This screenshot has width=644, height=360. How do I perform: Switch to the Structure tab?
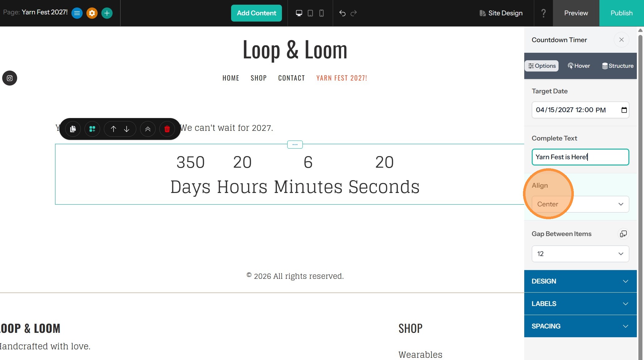tap(617, 66)
